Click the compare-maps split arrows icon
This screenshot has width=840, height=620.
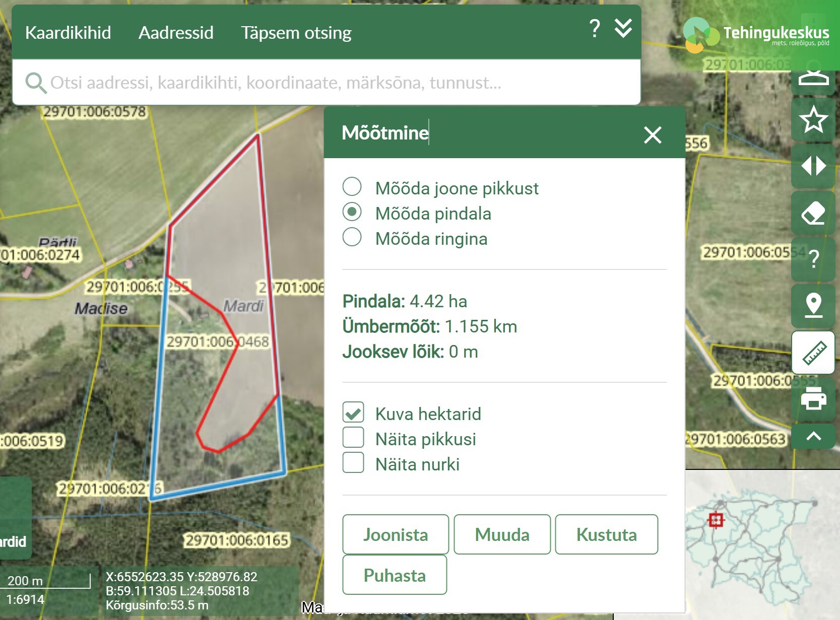[813, 166]
